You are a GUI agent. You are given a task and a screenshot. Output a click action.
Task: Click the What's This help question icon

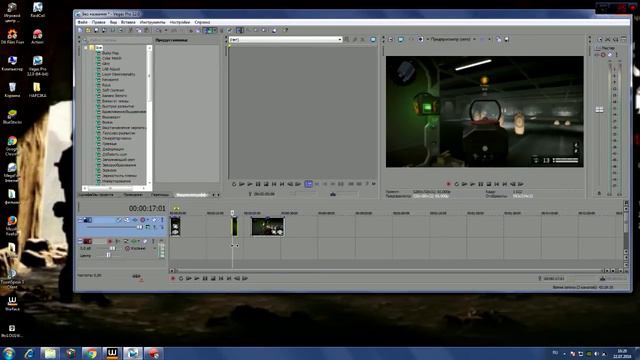(286, 30)
